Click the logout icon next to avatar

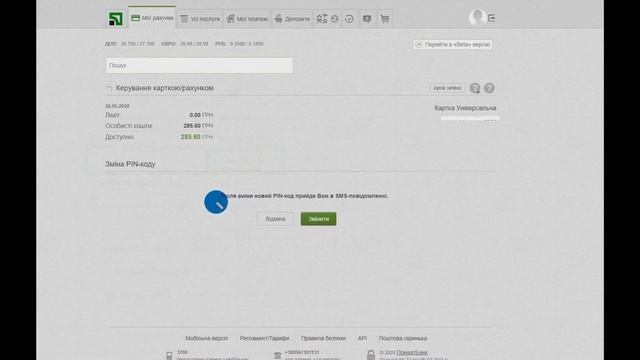(x=491, y=18)
